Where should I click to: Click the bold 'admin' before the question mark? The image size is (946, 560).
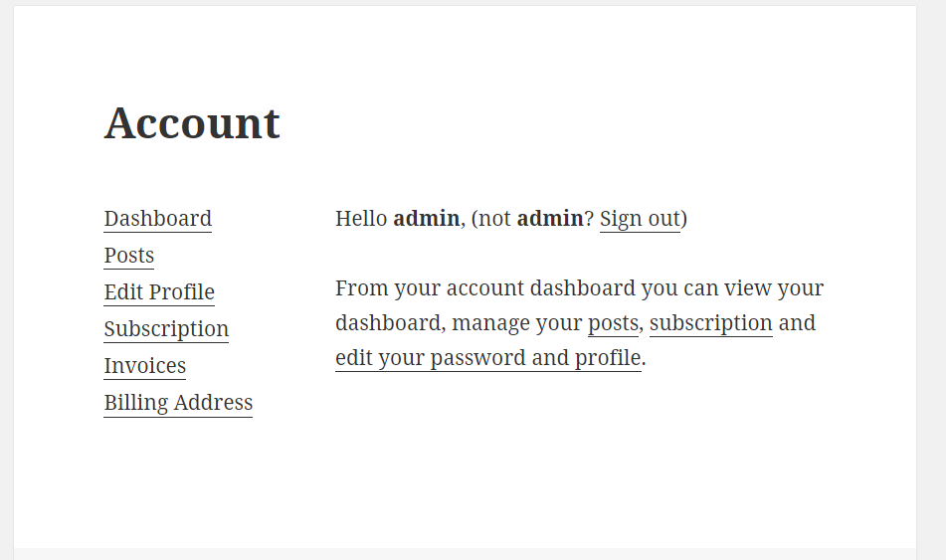tap(550, 219)
